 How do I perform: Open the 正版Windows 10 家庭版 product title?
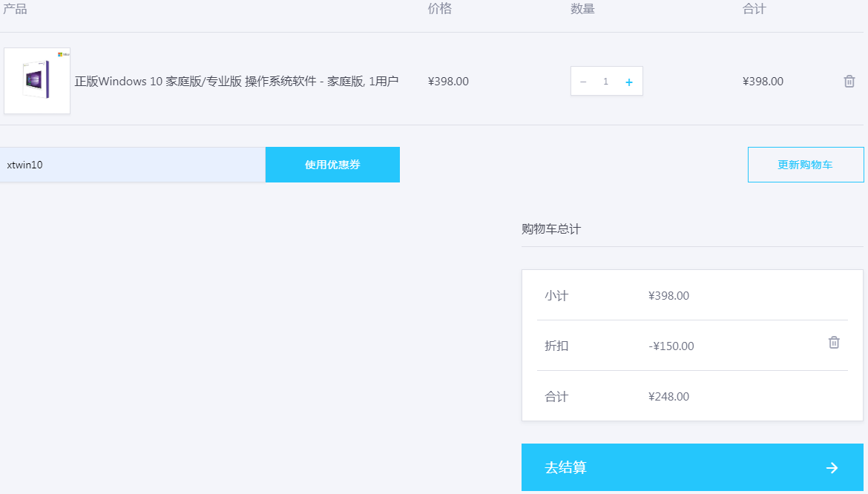point(237,82)
